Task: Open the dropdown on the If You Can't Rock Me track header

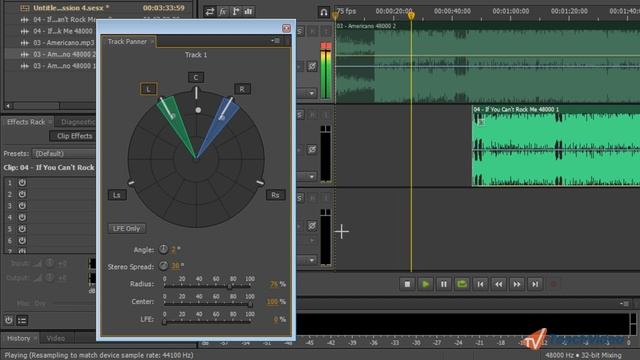Action: pos(311,177)
